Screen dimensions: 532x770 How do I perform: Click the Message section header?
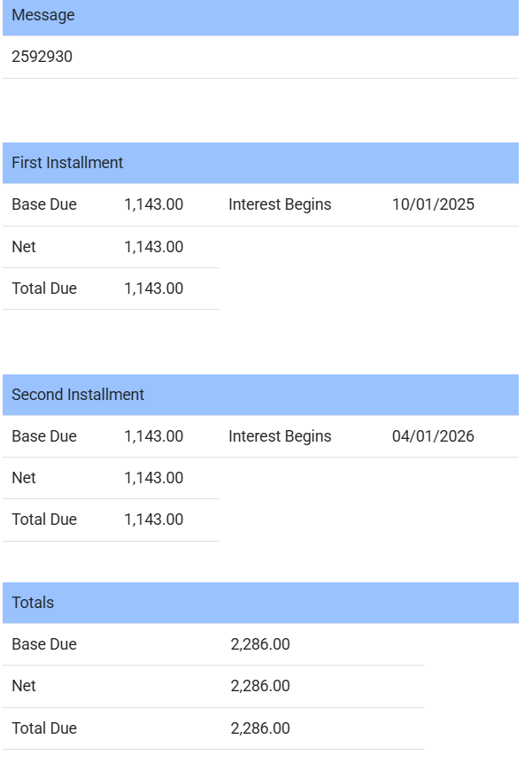(x=43, y=16)
